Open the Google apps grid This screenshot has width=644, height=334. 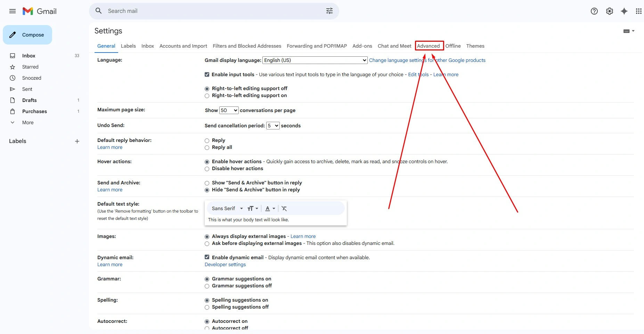coord(638,11)
